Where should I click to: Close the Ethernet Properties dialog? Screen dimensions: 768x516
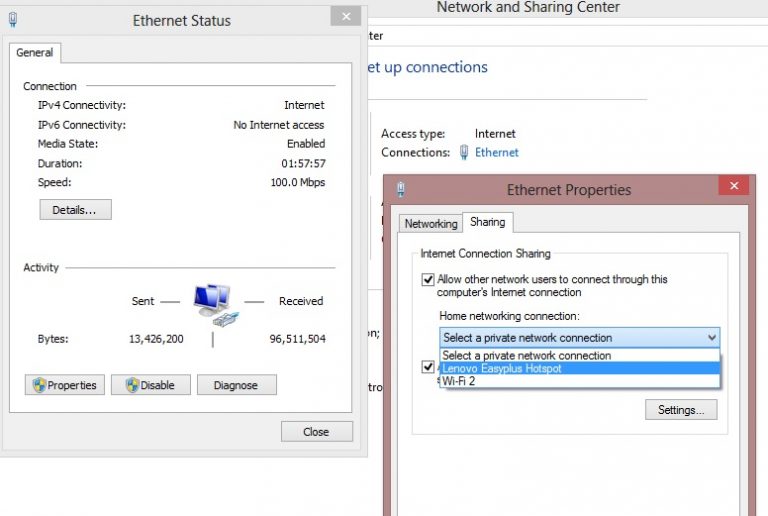click(733, 186)
